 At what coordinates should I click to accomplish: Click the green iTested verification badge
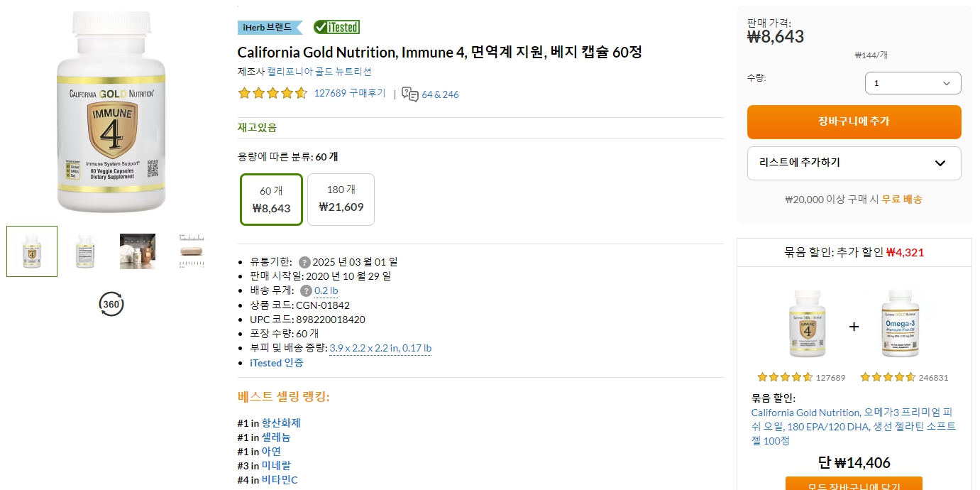pyautogui.click(x=336, y=26)
